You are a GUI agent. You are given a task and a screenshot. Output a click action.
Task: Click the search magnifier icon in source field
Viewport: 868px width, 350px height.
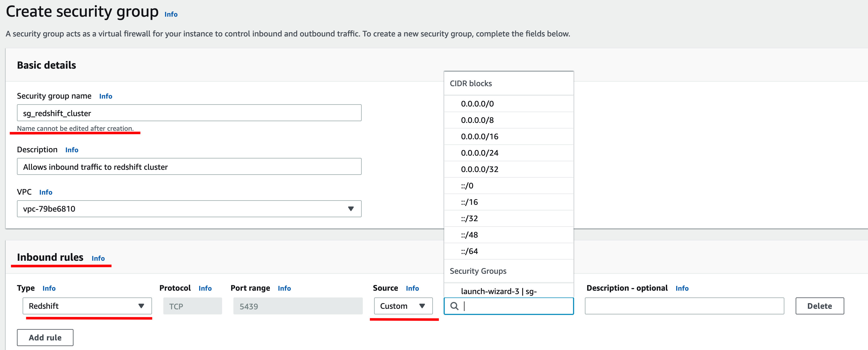(x=454, y=306)
